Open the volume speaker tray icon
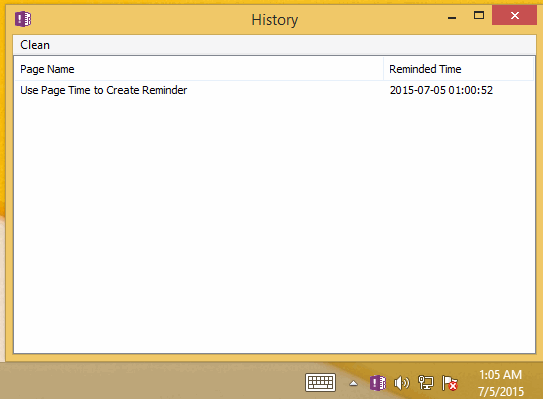The height and width of the screenshot is (399, 543). (x=402, y=383)
